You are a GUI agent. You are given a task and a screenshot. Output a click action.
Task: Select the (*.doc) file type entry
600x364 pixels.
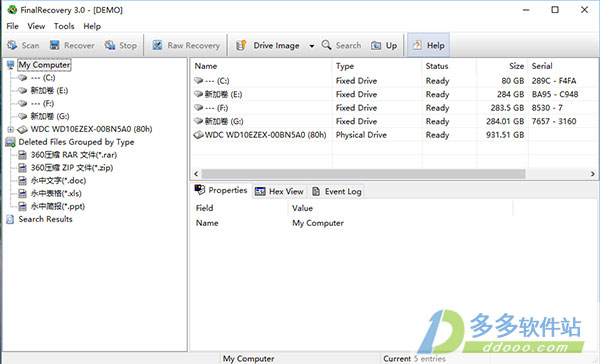58,181
